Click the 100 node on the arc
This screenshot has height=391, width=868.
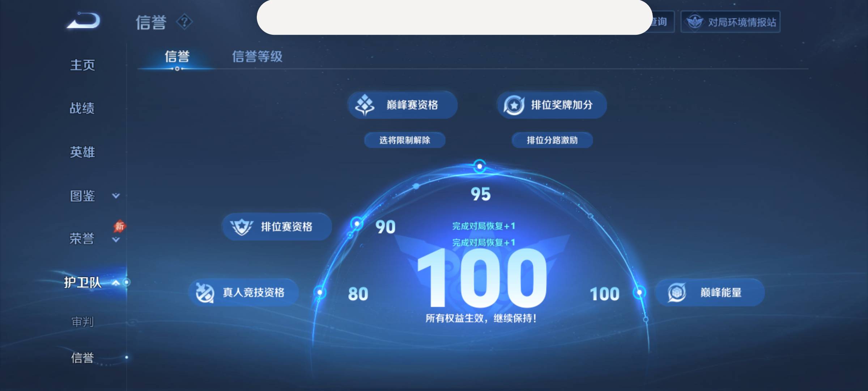[x=639, y=292]
